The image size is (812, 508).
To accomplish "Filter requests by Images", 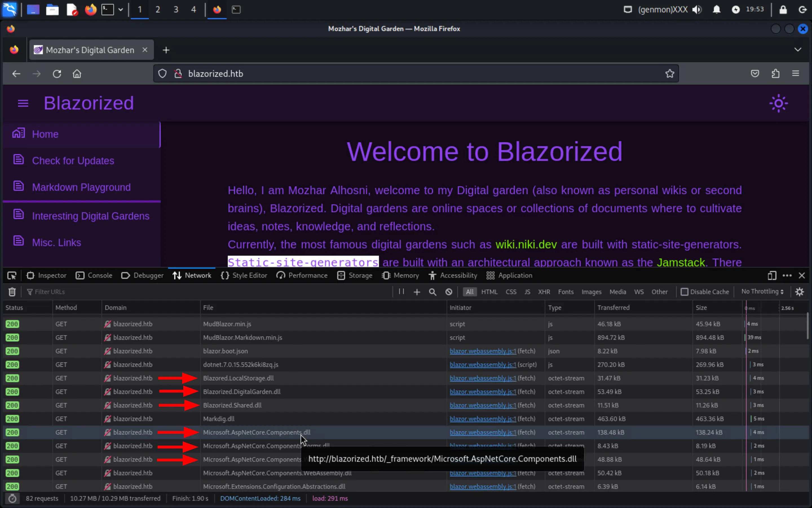I will pyautogui.click(x=591, y=292).
